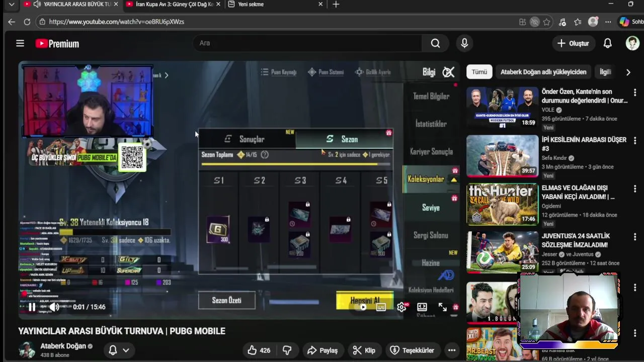
Task: Open the browser three-dot settings menu
Action: [608, 22]
